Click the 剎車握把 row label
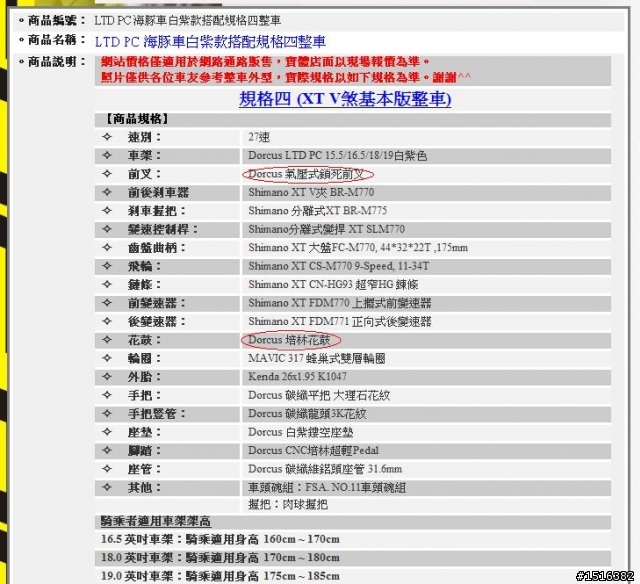The width and height of the screenshot is (640, 584). (157, 211)
